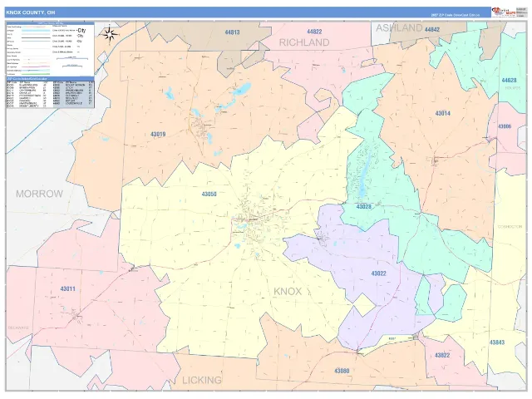Click the MORROW county name label
This screenshot has height=399, width=532.
click(x=39, y=194)
